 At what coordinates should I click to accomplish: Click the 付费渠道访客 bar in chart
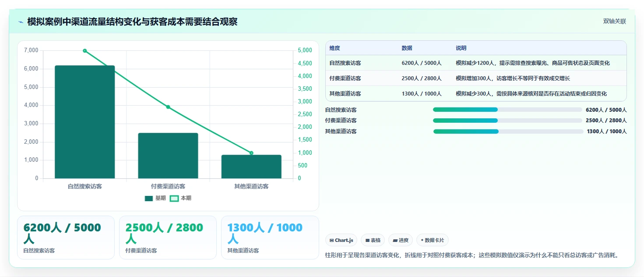click(x=168, y=156)
